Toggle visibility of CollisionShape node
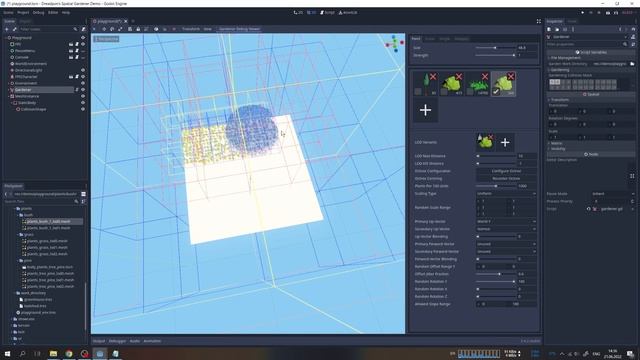 coord(83,109)
